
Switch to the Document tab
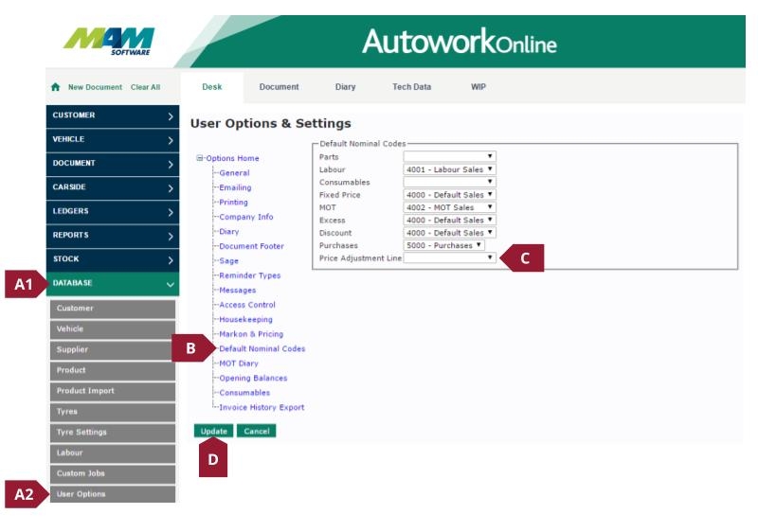click(x=279, y=87)
